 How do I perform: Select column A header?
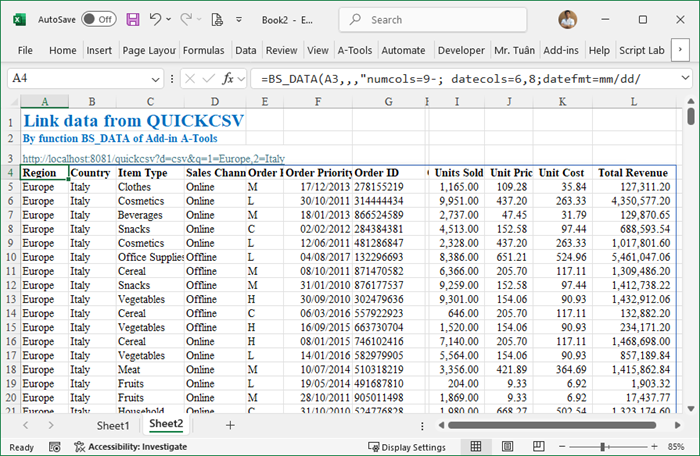45,102
